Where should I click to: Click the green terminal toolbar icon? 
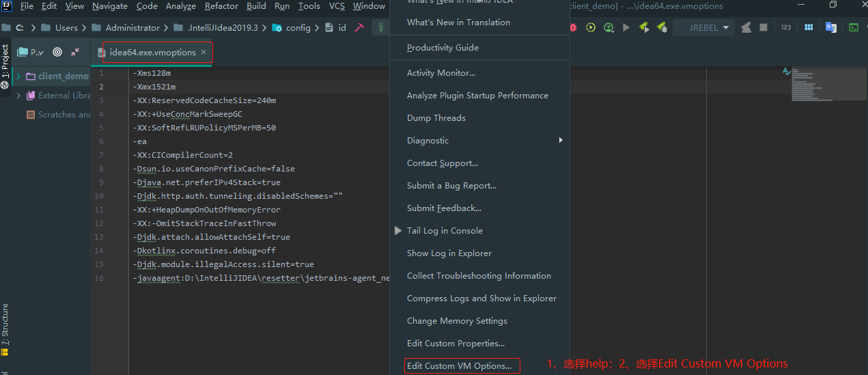854,28
